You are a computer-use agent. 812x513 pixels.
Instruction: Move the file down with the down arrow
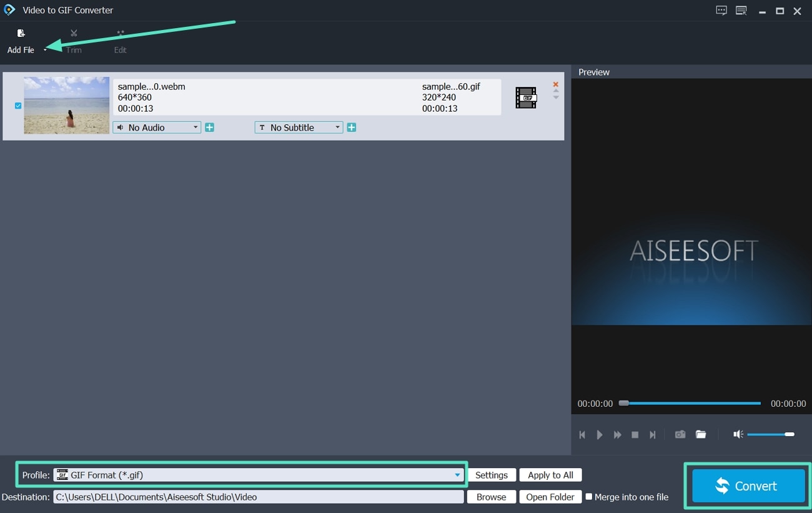(x=555, y=97)
